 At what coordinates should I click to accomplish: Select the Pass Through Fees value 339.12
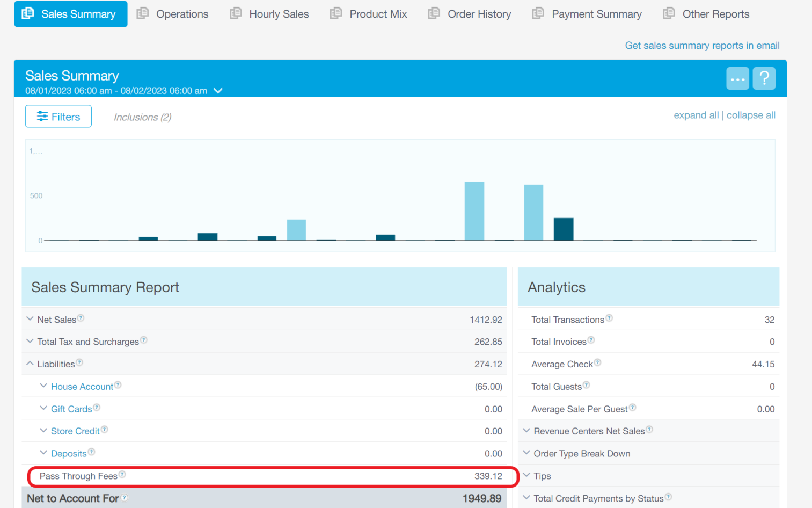click(x=488, y=476)
